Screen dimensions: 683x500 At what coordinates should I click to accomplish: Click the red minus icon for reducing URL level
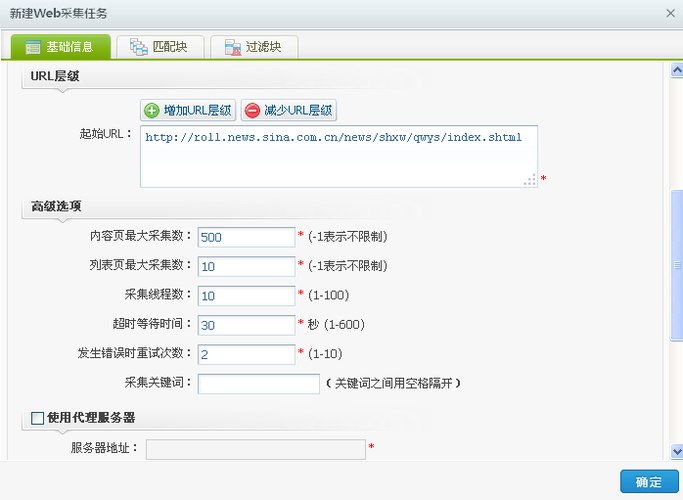(x=253, y=111)
